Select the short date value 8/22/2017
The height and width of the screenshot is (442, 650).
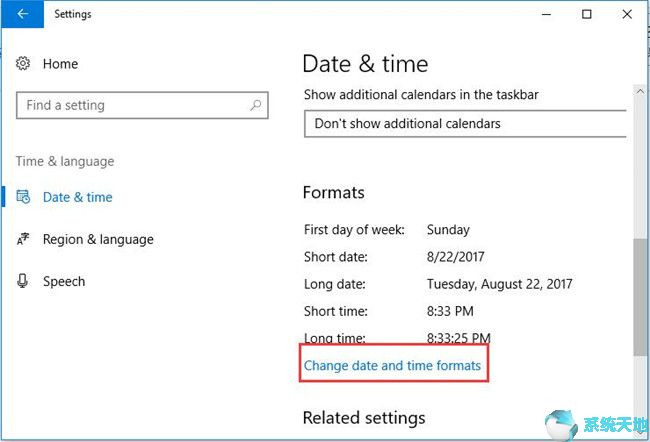click(x=455, y=257)
